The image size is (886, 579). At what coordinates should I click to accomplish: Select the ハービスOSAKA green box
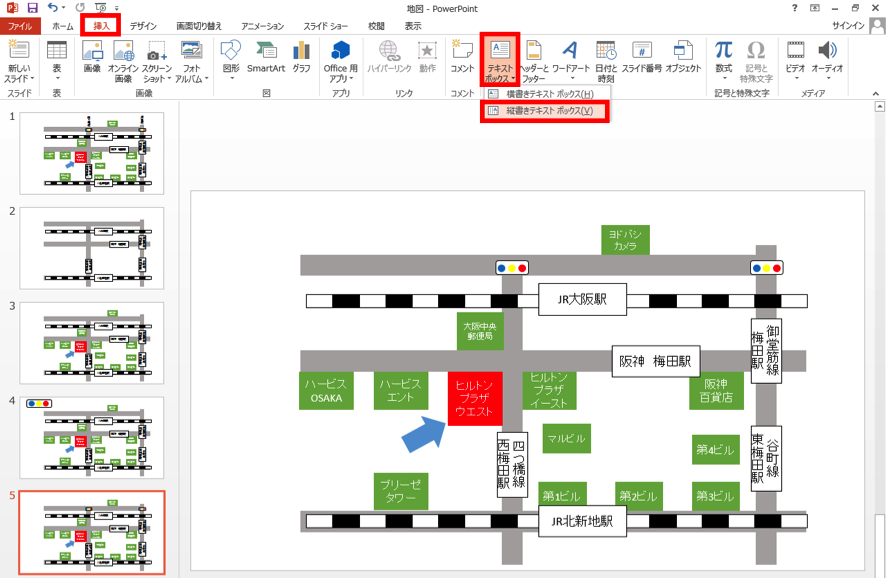[326, 390]
